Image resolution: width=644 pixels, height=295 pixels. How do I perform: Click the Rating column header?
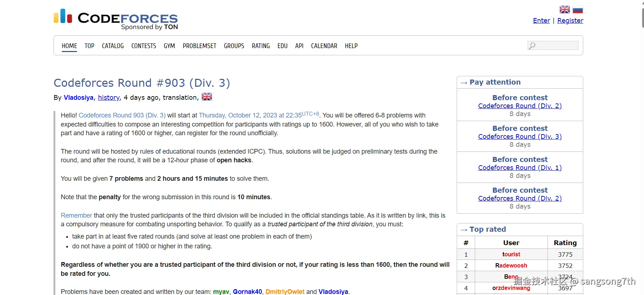565,243
